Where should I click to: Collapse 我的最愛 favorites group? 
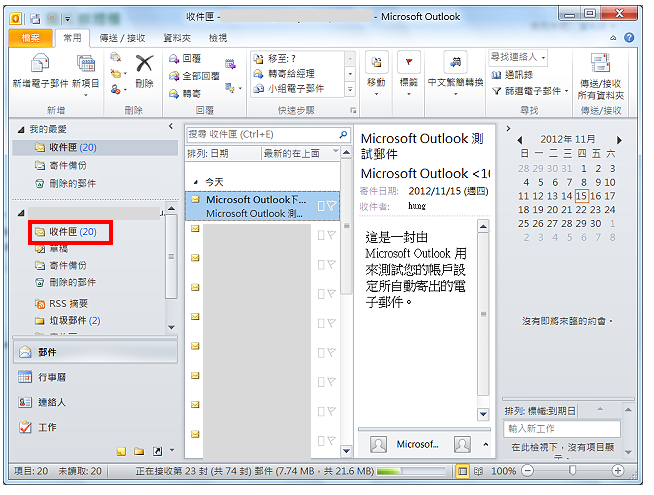(x=21, y=130)
